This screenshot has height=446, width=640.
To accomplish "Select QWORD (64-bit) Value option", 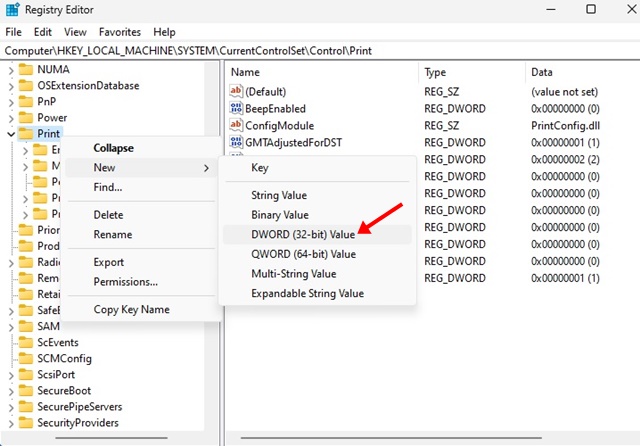I will [x=317, y=254].
